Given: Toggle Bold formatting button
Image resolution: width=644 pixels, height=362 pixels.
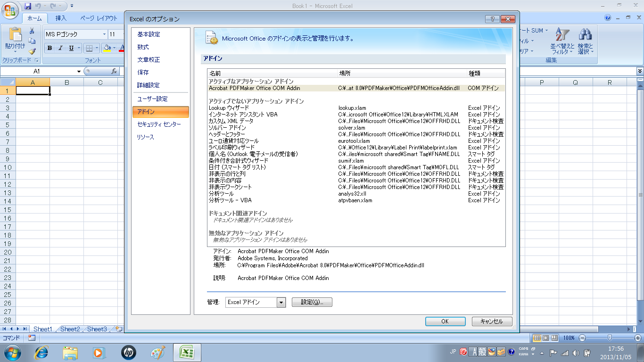Looking at the screenshot, I should tap(50, 48).
